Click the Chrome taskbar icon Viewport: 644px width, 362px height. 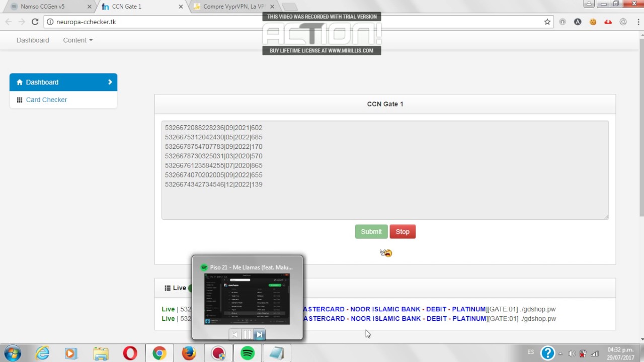point(159,353)
